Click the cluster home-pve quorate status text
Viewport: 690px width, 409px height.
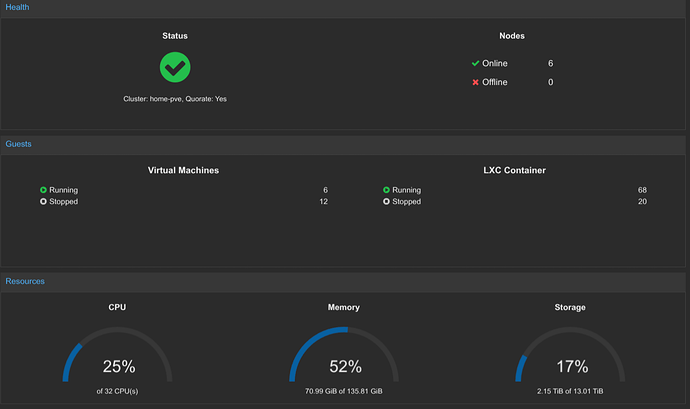(x=175, y=99)
